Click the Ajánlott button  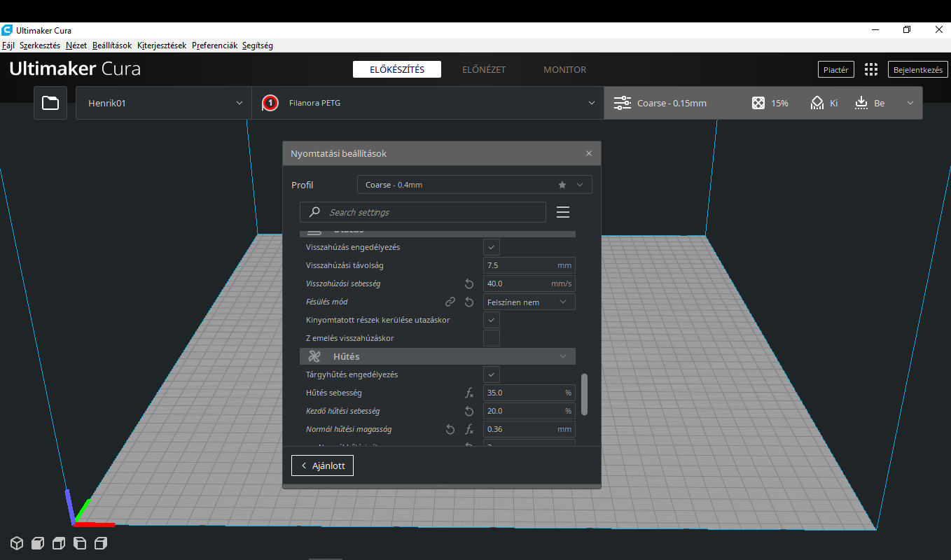(322, 465)
